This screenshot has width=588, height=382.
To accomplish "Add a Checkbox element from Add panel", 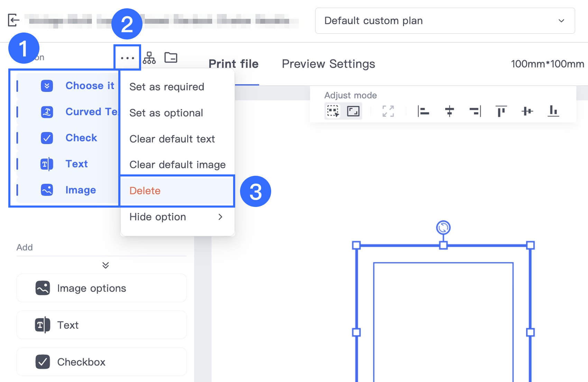I will [102, 362].
